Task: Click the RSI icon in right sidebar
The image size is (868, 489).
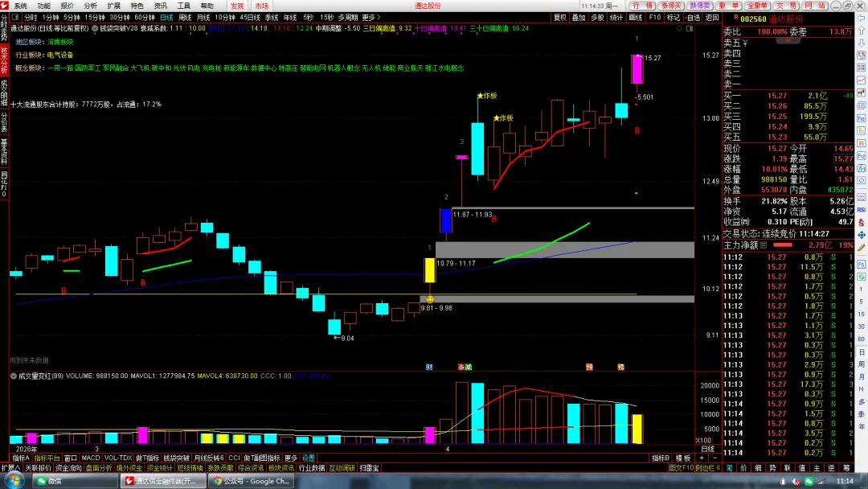Action: pos(862,210)
